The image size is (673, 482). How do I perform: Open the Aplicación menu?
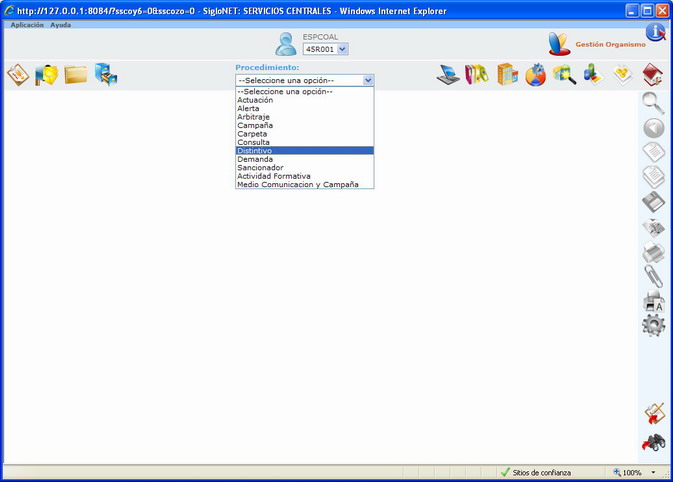[27, 25]
